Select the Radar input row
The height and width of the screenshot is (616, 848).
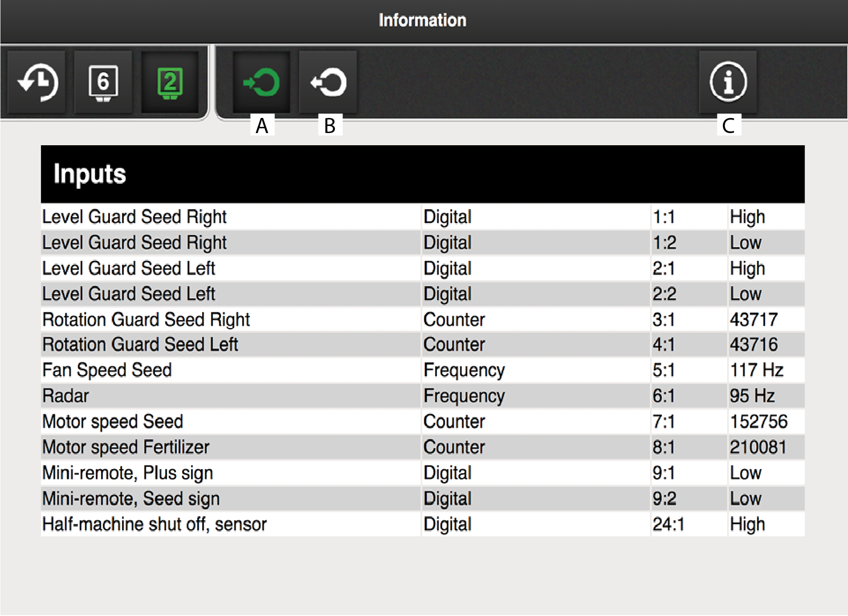[x=65, y=396]
